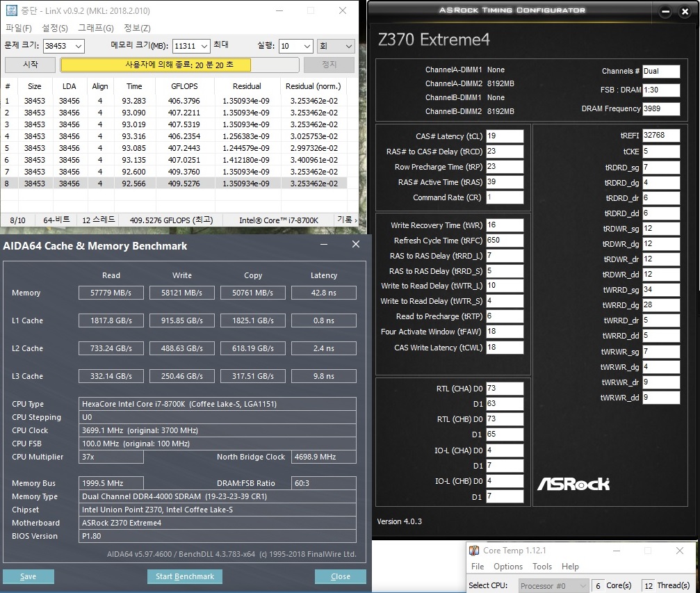The image size is (700, 593).
Task: Click the Channels # field showing Dual
Action: [x=661, y=71]
